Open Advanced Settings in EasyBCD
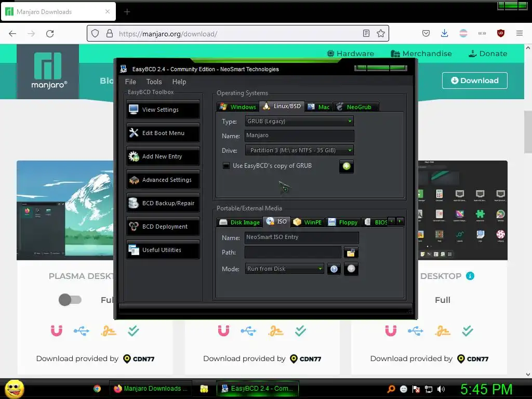This screenshot has height=399, width=532. (x=163, y=179)
